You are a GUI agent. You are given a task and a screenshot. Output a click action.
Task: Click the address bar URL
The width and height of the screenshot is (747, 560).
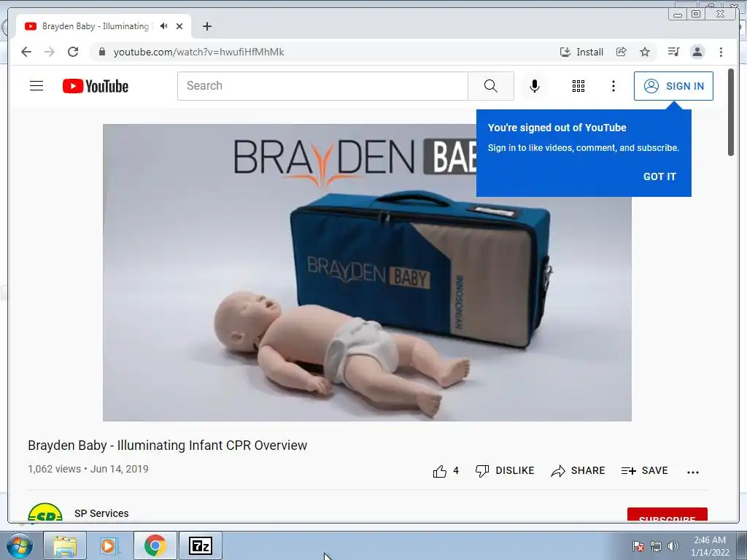(x=198, y=52)
